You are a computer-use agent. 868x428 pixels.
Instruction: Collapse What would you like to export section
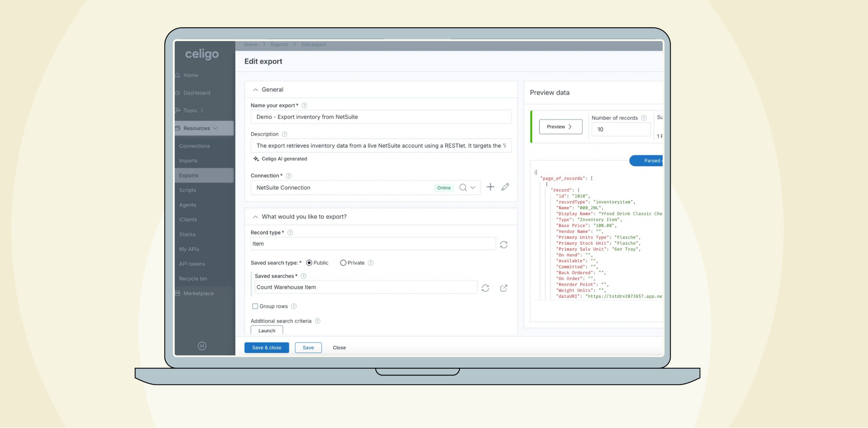pos(255,217)
